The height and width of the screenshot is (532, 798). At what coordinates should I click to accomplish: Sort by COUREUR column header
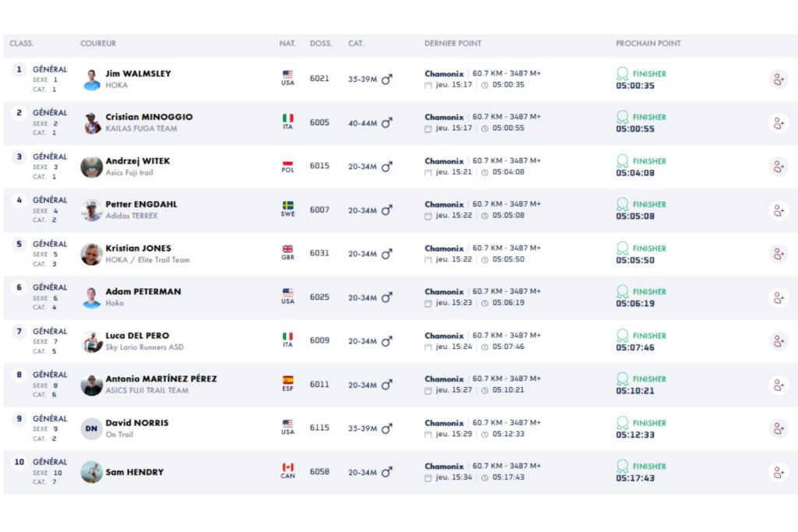98,44
